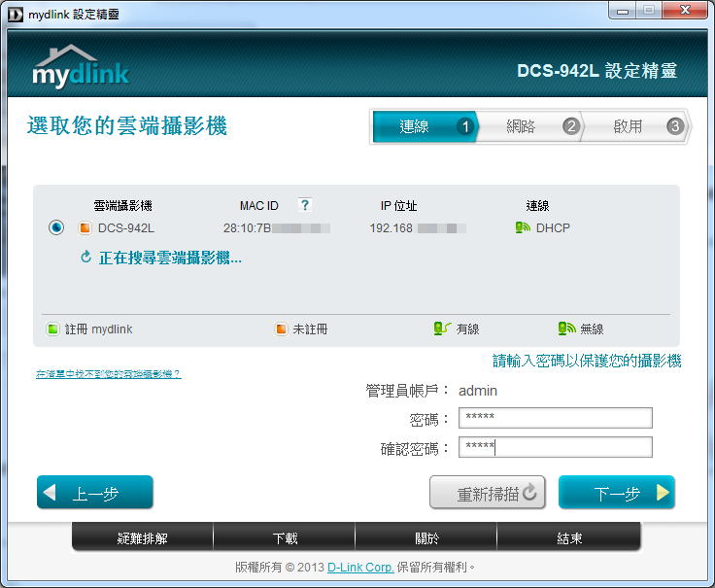Open the can't find camera help link
The width and height of the screenshot is (715, 588).
click(108, 373)
